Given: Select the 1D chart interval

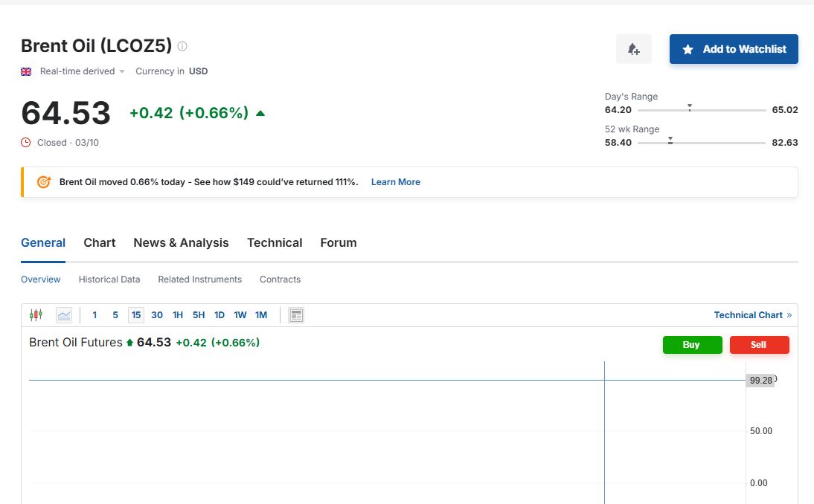Looking at the screenshot, I should [x=219, y=315].
